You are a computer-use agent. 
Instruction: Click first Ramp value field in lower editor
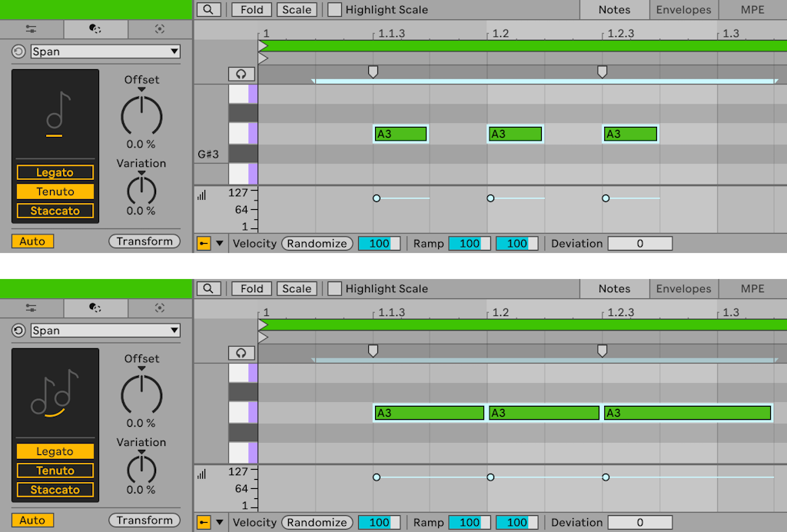click(x=470, y=523)
